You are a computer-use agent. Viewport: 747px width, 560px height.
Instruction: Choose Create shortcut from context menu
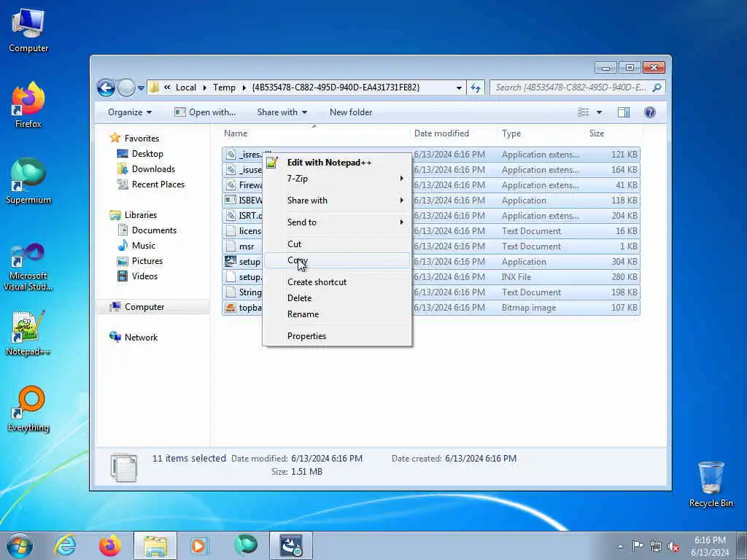(337, 282)
